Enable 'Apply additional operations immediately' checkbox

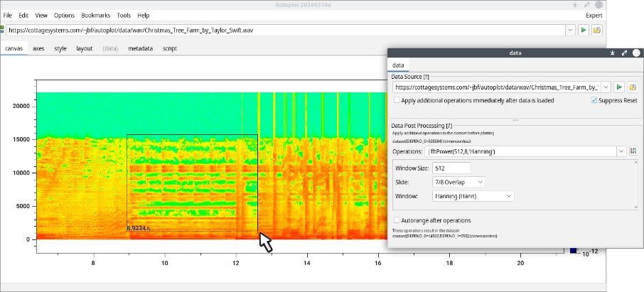[x=397, y=101]
